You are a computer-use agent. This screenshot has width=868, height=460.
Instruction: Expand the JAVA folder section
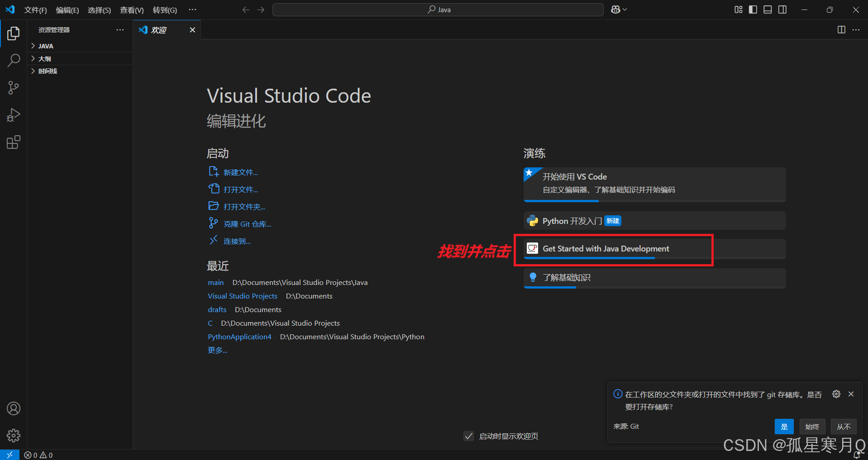tap(80, 46)
